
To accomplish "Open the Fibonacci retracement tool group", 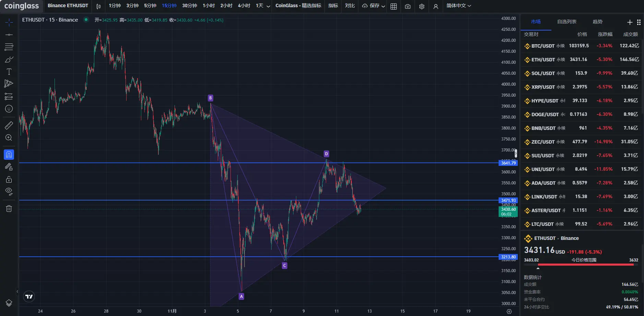I will pos(9,47).
